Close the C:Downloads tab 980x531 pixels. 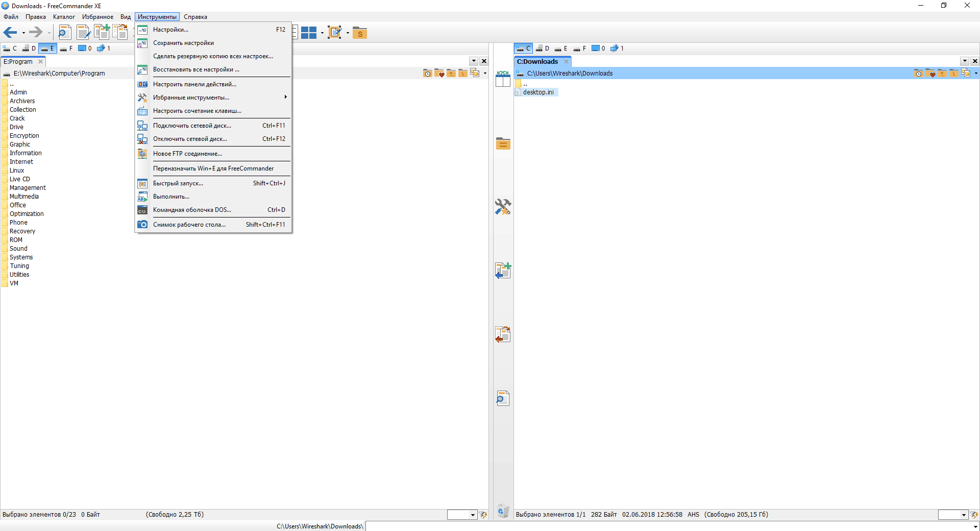[566, 62]
